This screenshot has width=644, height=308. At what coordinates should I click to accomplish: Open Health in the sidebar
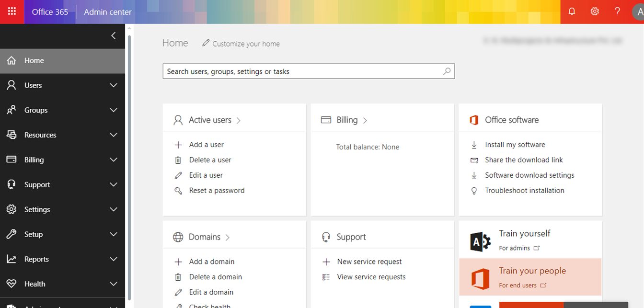tap(34, 284)
